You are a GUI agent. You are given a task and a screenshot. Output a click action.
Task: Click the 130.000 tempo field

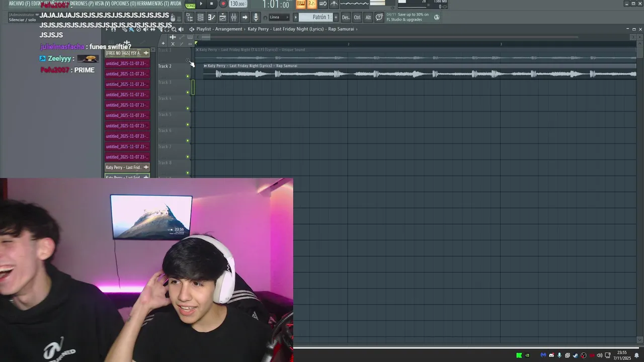237,4
